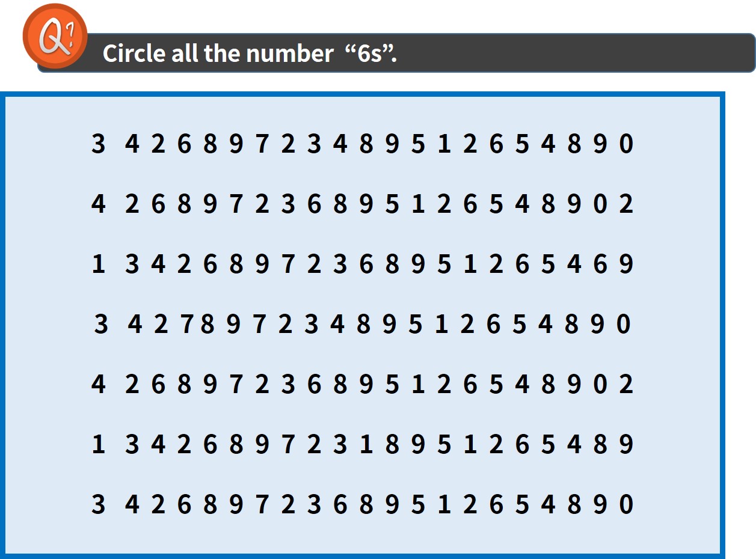Click the 7 in the sixth row
Viewport: 756px width, 559px height.
click(288, 444)
